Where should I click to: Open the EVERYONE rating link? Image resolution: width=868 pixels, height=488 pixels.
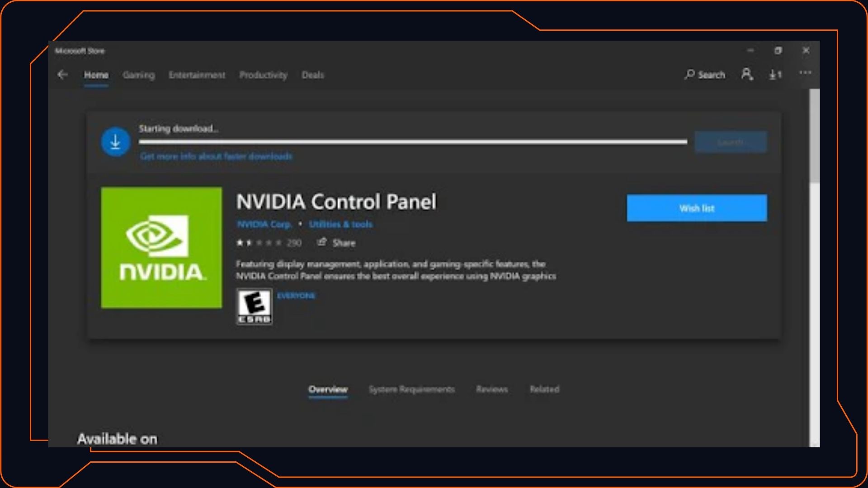pos(296,296)
